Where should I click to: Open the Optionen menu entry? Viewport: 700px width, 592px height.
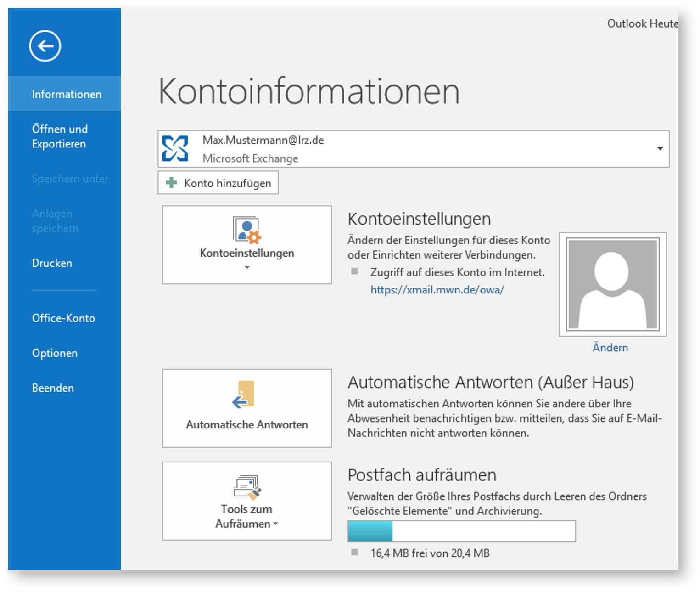click(54, 353)
